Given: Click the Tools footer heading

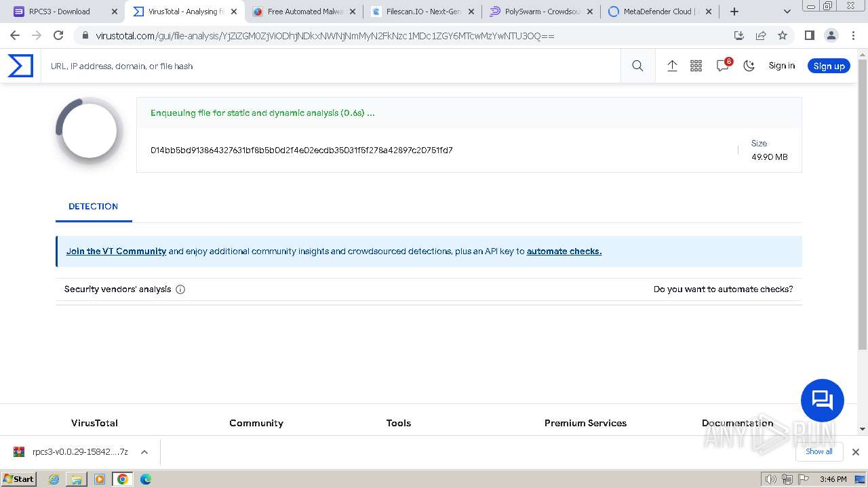Looking at the screenshot, I should coord(399,423).
